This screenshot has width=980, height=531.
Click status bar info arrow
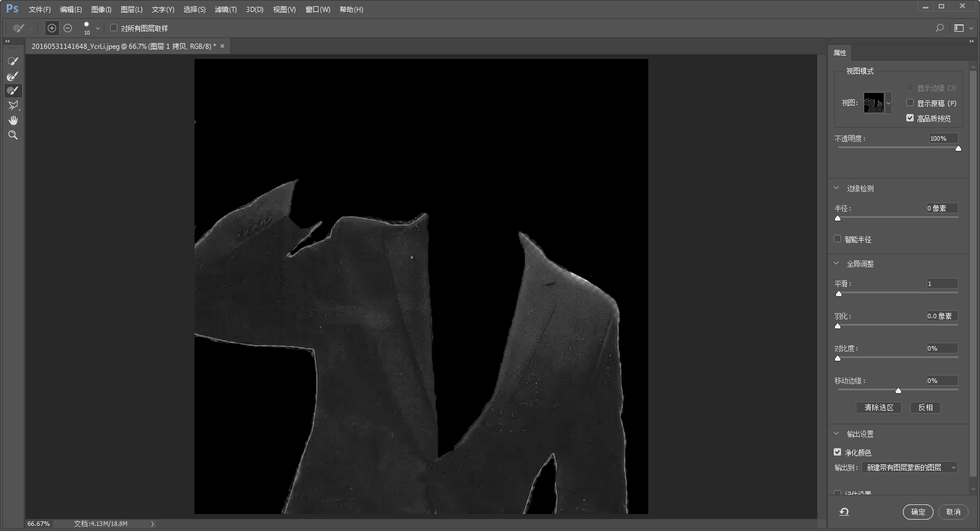point(153,524)
